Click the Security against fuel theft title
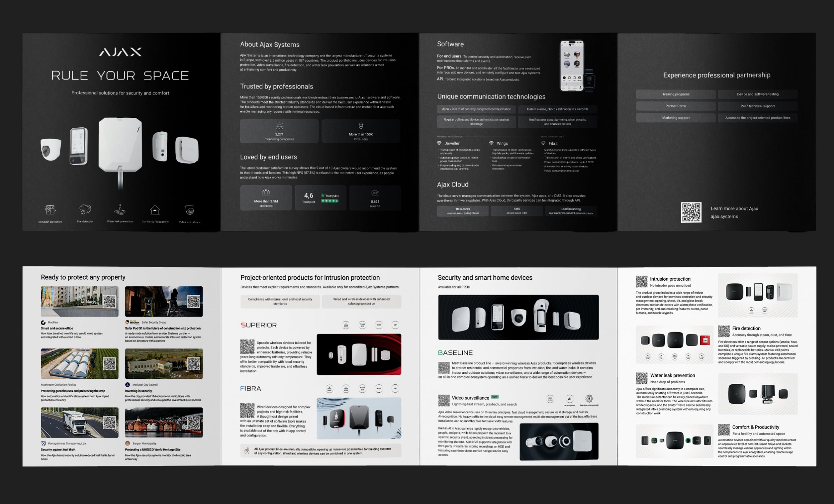 tap(58, 450)
